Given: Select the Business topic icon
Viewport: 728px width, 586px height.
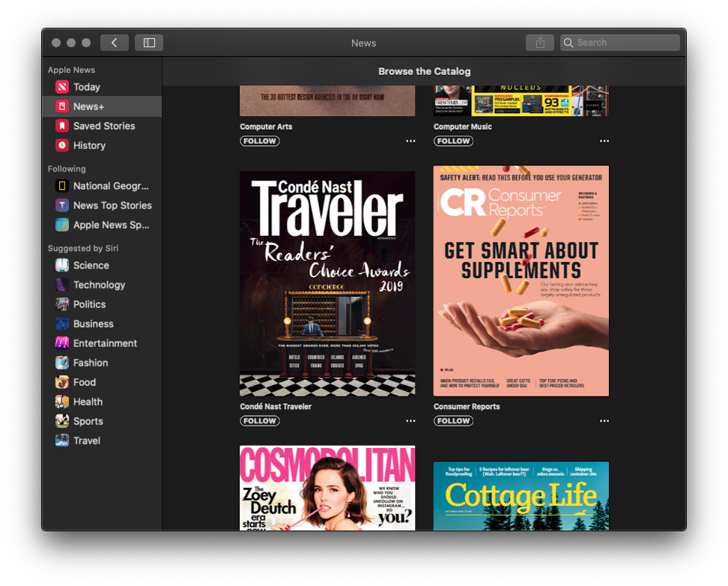Looking at the screenshot, I should point(62,324).
